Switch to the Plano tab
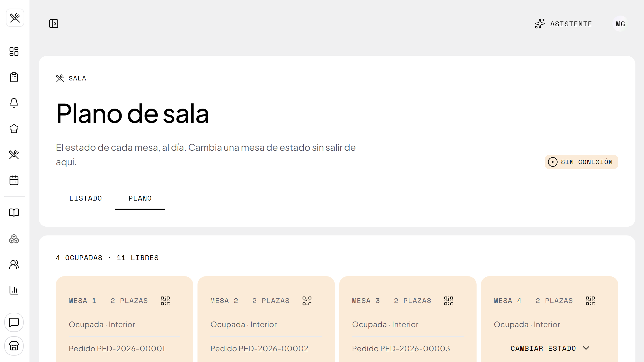 pos(140,198)
